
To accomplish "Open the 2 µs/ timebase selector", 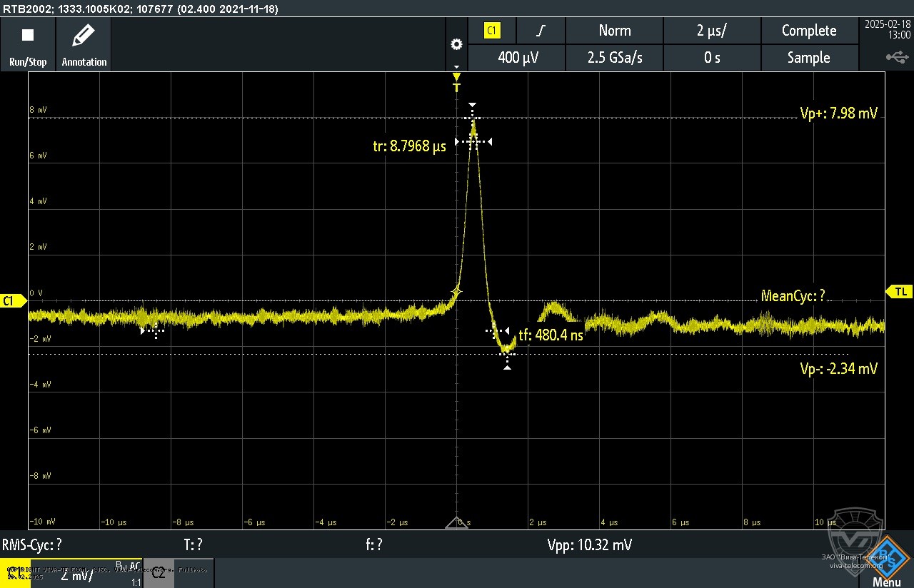I will 712,31.
